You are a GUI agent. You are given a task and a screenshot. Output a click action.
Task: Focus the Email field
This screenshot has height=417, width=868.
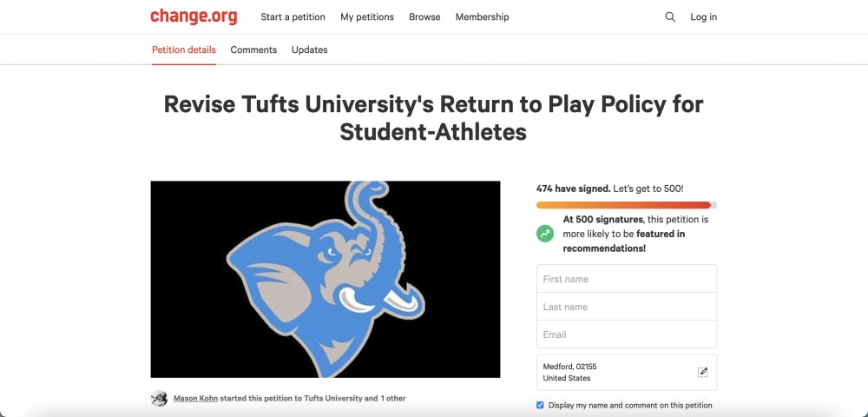[627, 334]
